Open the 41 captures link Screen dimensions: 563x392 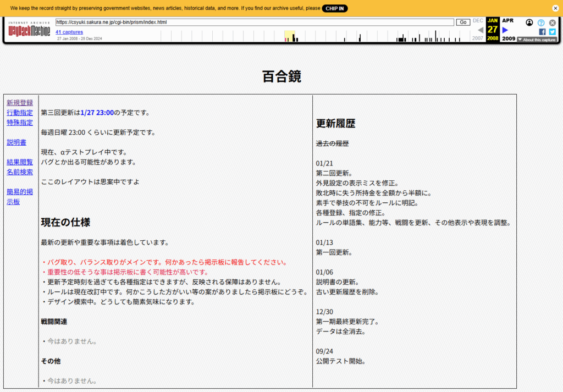coord(69,32)
